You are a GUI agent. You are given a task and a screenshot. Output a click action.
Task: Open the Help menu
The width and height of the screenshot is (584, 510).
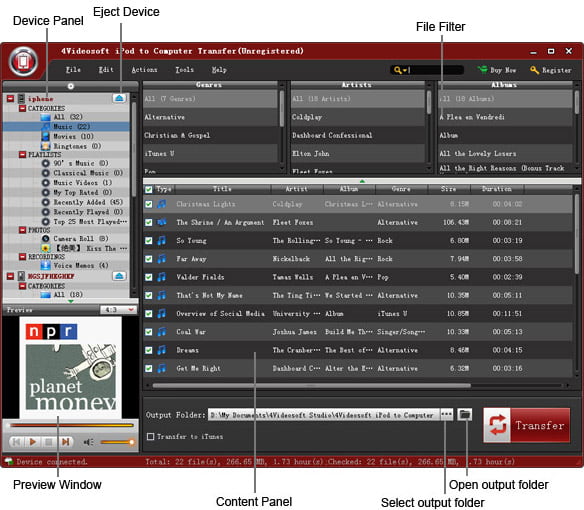(219, 70)
